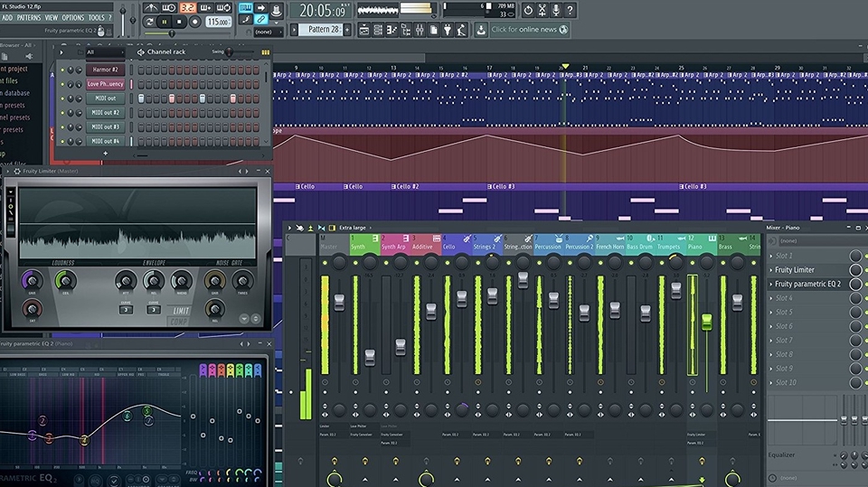868x487 pixels.
Task: Click the Piano track keyboard icon
Action: coord(712,239)
